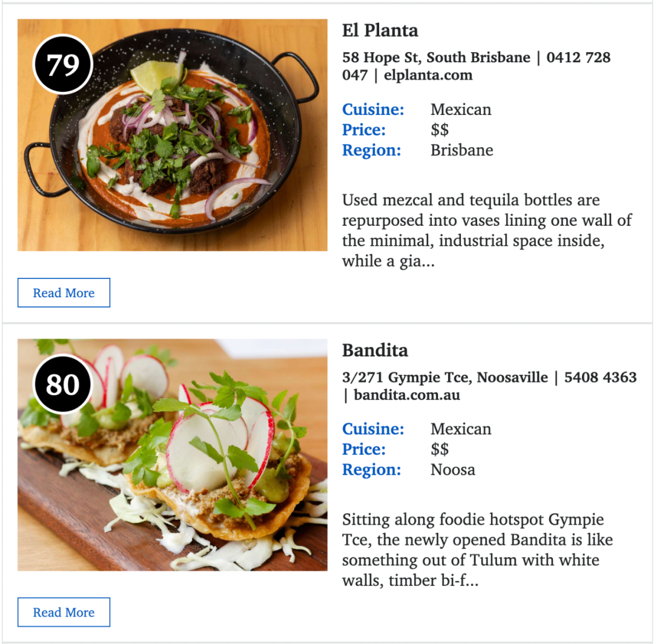The width and height of the screenshot is (654, 644).
Task: Click the number 79 ranking badge
Action: click(62, 64)
